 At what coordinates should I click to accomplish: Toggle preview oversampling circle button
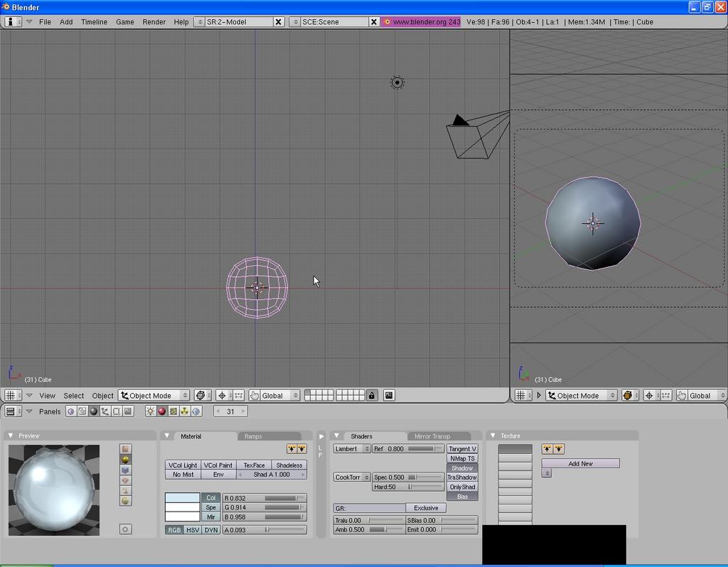click(125, 529)
